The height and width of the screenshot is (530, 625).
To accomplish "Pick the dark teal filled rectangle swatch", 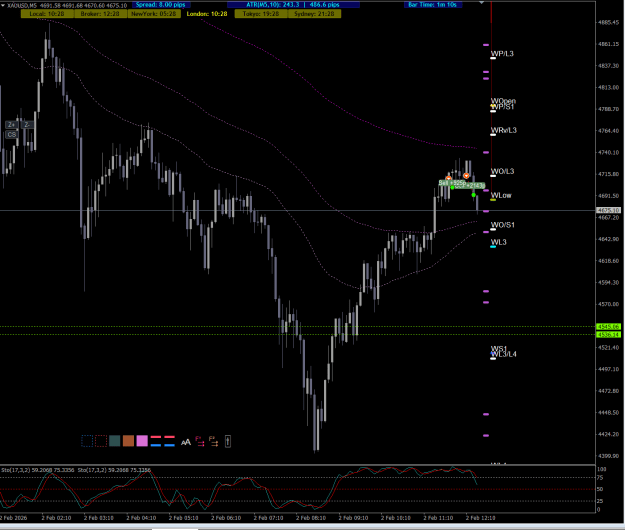I will pos(115,441).
